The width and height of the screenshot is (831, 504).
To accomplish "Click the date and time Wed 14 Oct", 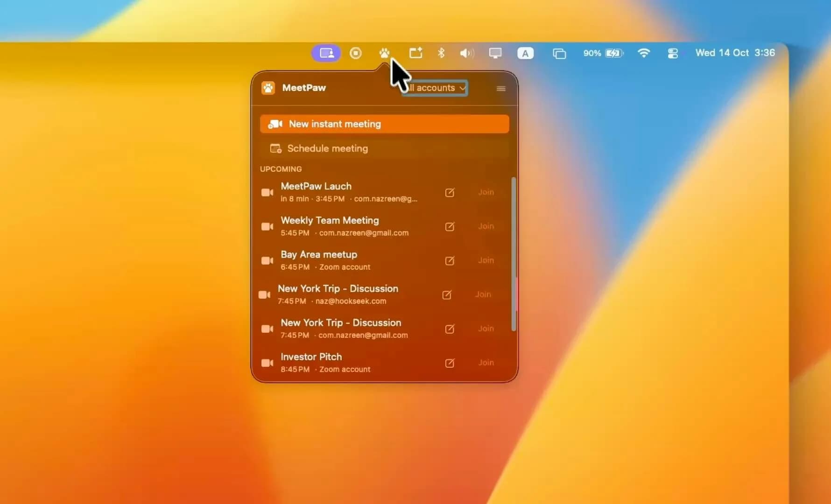I will pyautogui.click(x=735, y=53).
